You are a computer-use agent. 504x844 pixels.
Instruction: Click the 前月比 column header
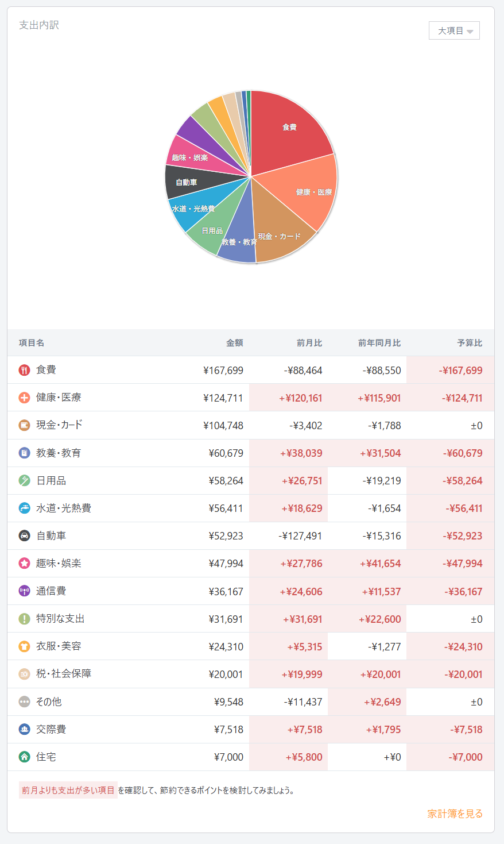[309, 343]
